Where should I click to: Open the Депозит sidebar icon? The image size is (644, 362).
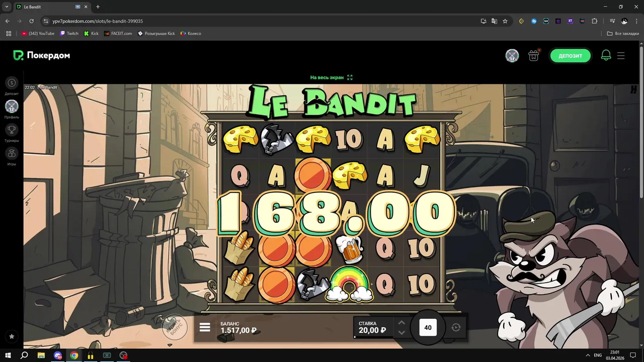tap(12, 83)
